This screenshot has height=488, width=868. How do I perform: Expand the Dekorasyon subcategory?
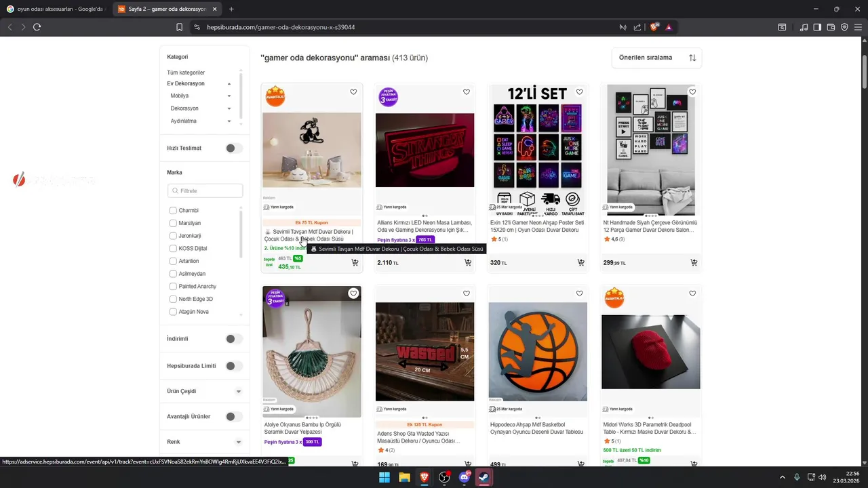coord(229,108)
